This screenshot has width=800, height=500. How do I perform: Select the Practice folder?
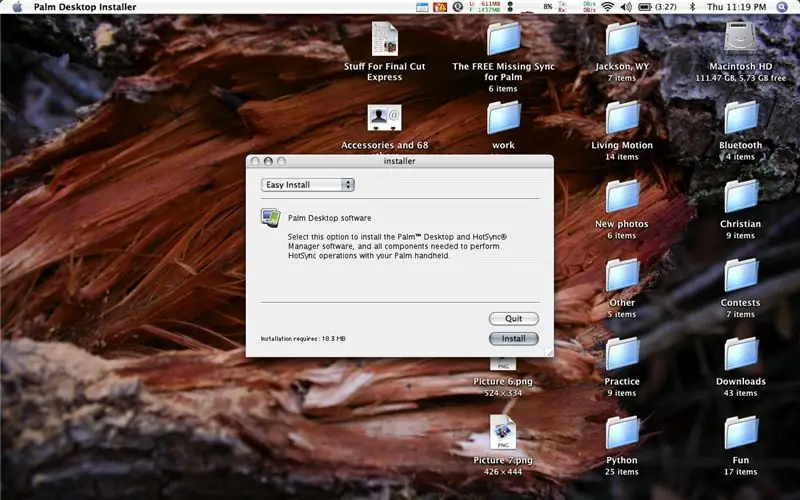[x=622, y=354]
